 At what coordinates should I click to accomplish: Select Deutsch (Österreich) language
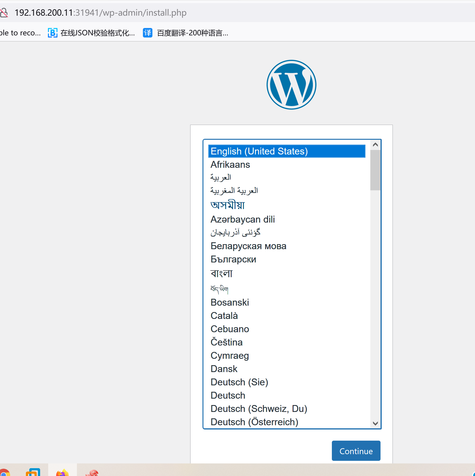click(287, 422)
